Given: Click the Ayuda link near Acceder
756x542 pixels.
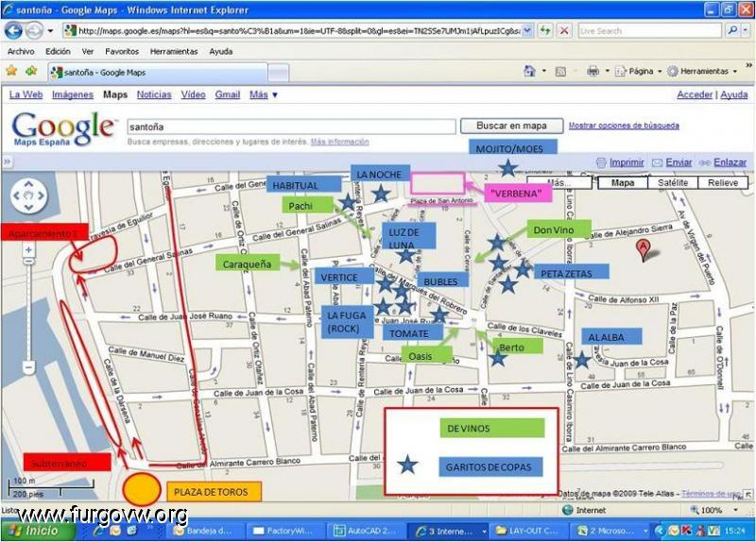Looking at the screenshot, I should 734,95.
